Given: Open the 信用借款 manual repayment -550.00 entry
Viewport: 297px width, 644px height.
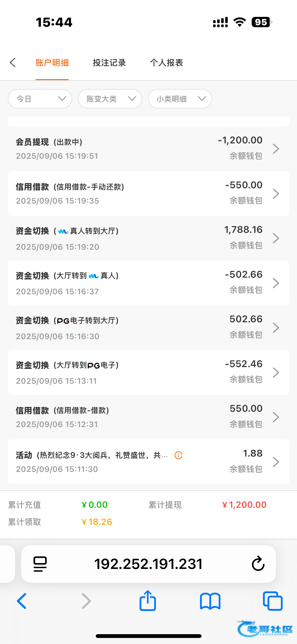Looking at the screenshot, I should 148,194.
